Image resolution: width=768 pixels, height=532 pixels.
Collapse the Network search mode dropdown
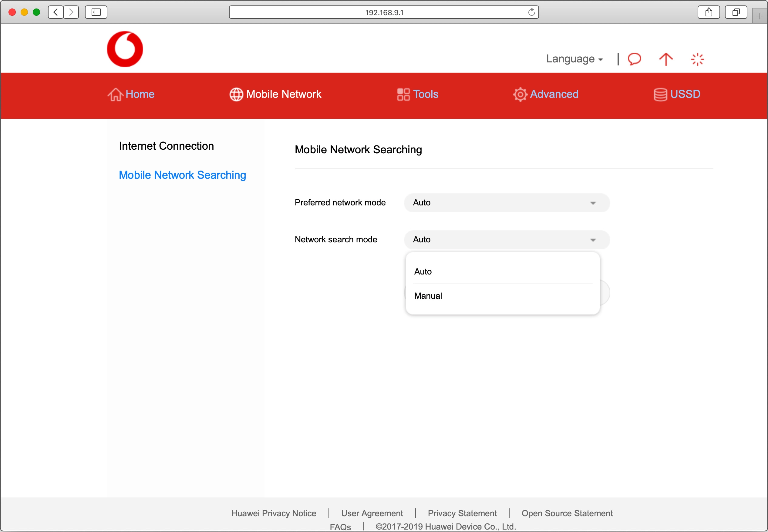click(x=507, y=240)
